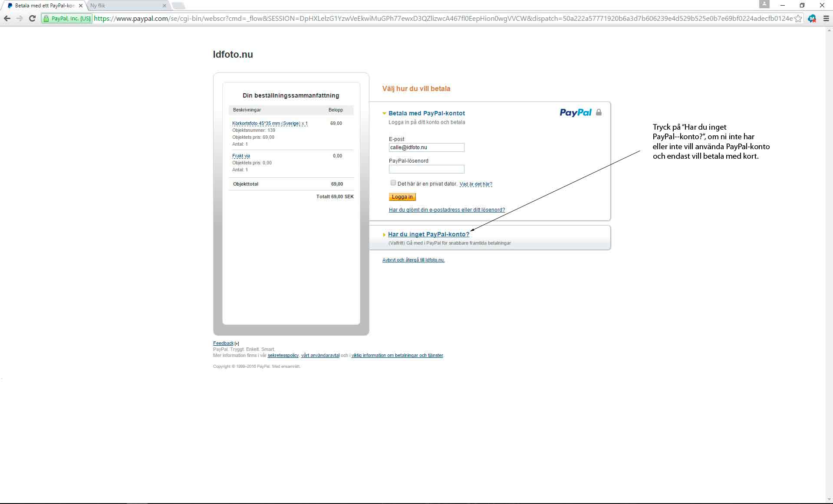Click the 'Totalt 69,00 SEK' text
The width and height of the screenshot is (833, 504).
click(335, 196)
